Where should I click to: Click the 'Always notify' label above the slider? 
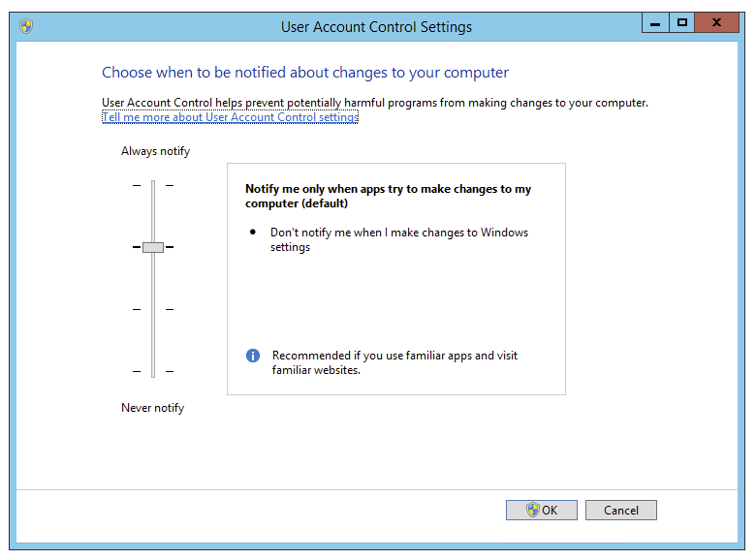pyautogui.click(x=155, y=151)
